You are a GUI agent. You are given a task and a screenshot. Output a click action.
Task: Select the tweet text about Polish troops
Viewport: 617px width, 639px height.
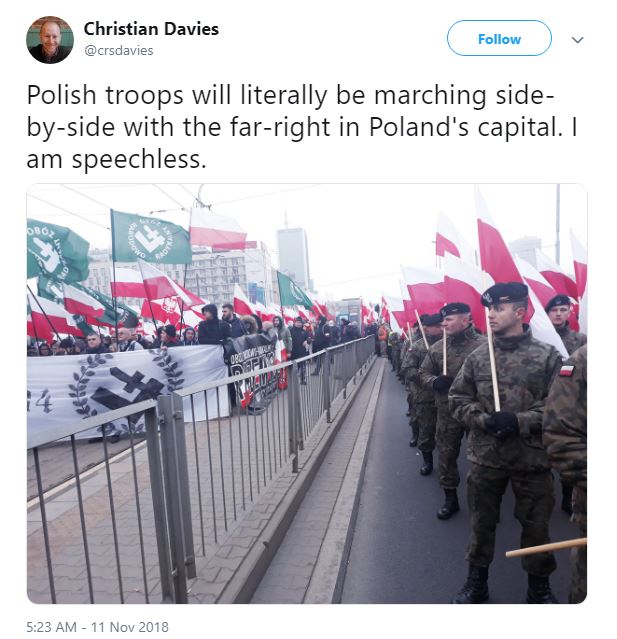pos(302,127)
